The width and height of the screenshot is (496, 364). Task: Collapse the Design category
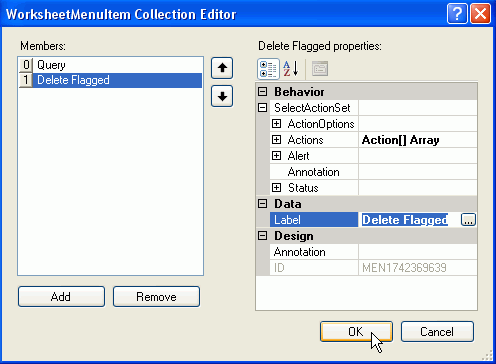pos(263,236)
